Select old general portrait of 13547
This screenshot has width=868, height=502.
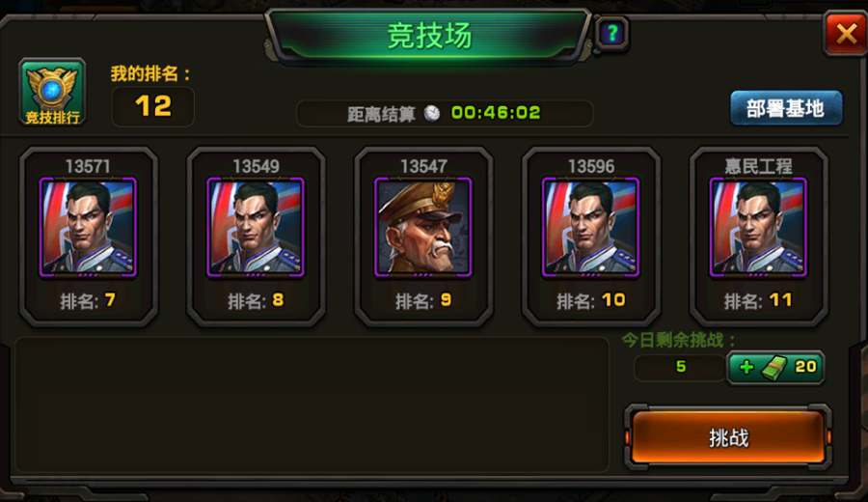coord(423,227)
